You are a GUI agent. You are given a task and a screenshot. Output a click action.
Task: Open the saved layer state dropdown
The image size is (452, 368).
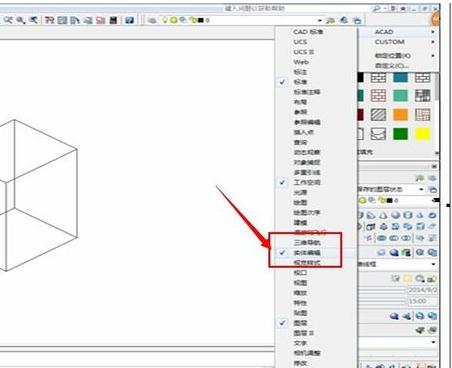pyautogui.click(x=421, y=189)
